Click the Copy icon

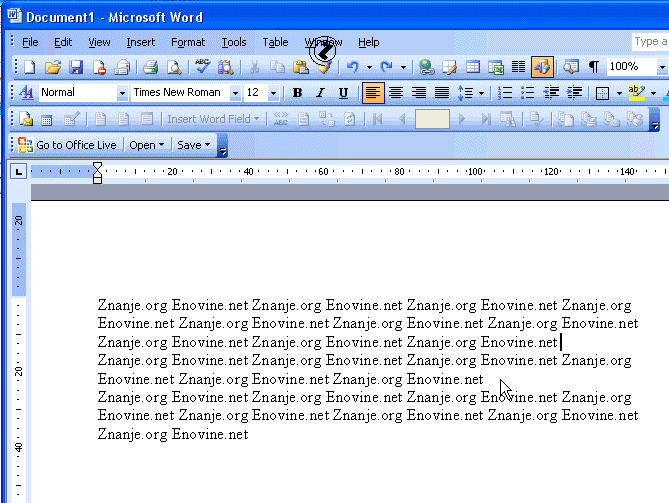coord(277,67)
